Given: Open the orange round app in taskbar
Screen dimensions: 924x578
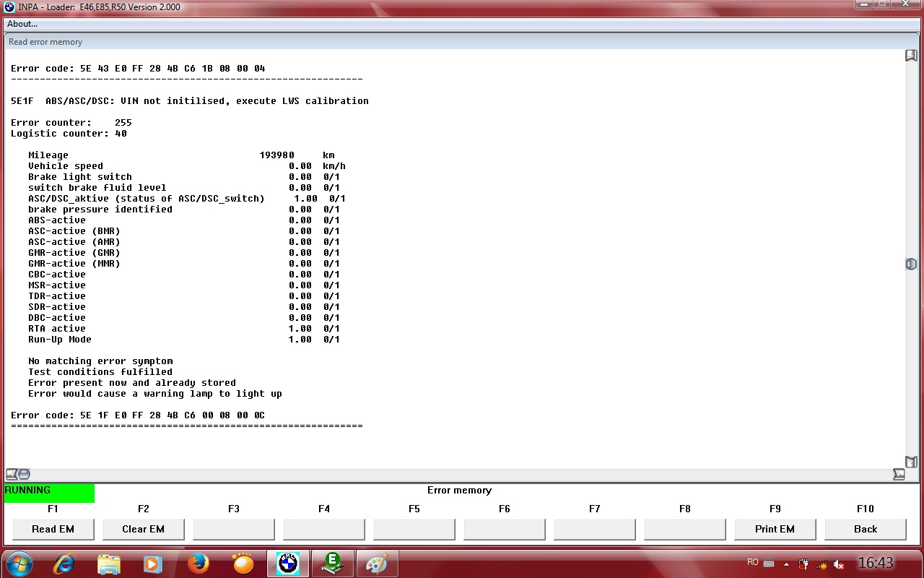Looking at the screenshot, I should tap(243, 564).
